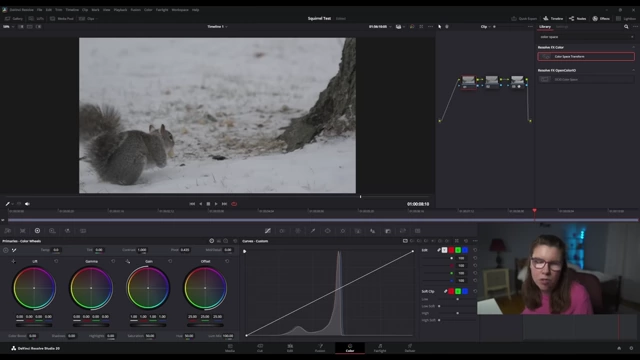Image resolution: width=640 pixels, height=360 pixels.
Task: Toggle the Clips thumbnail strip
Action: tap(87, 18)
